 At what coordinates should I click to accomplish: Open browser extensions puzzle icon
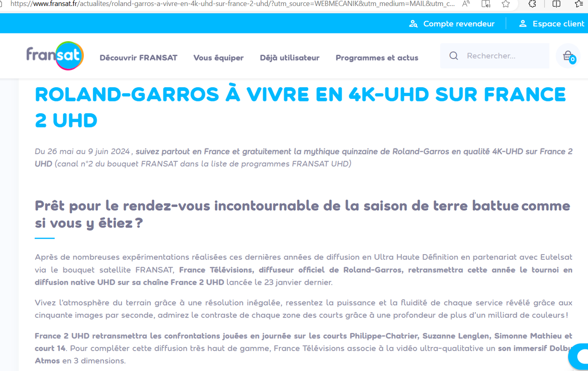(532, 4)
